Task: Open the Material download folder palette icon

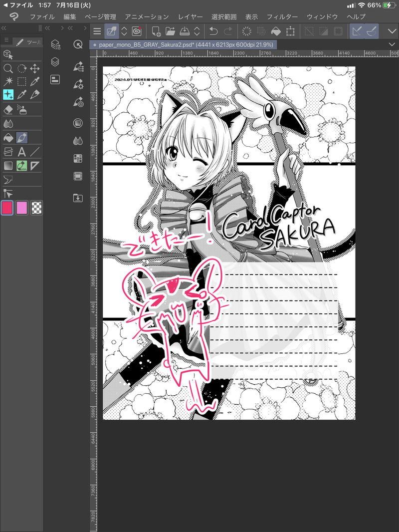Action: click(x=78, y=198)
